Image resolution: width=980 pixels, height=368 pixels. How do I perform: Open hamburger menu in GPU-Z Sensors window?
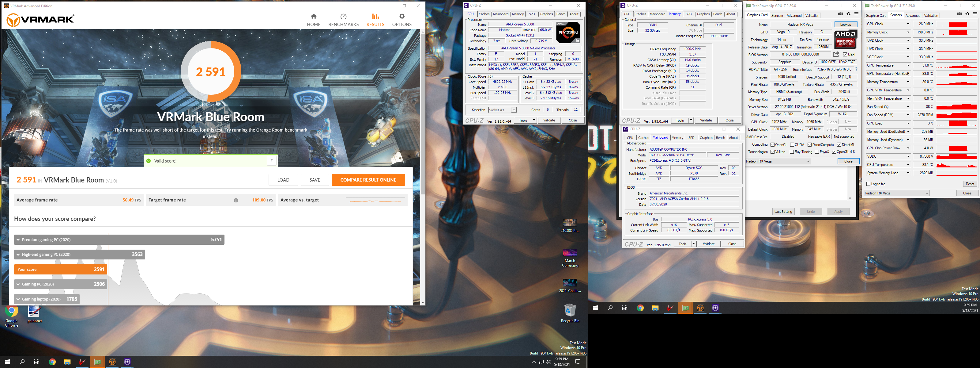pos(975,14)
